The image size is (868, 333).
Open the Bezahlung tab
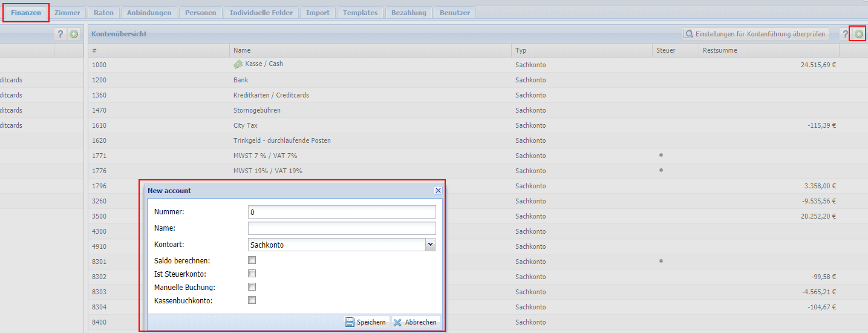coord(408,13)
